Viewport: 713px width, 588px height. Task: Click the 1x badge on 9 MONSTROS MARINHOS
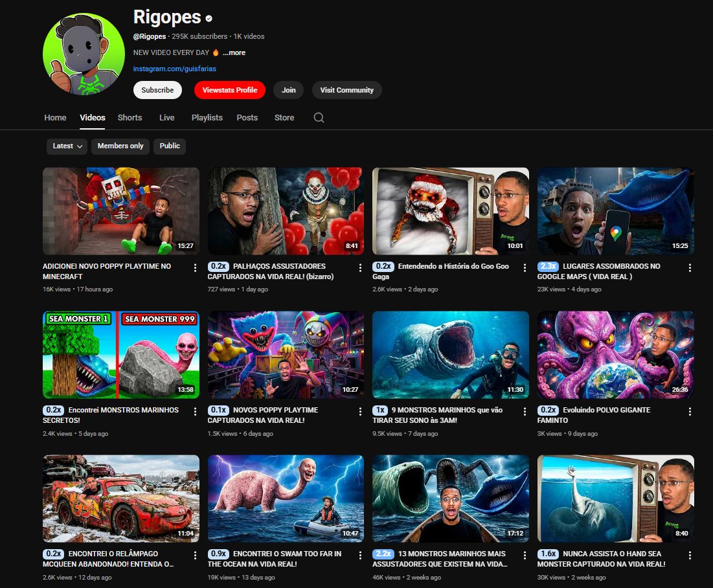380,410
